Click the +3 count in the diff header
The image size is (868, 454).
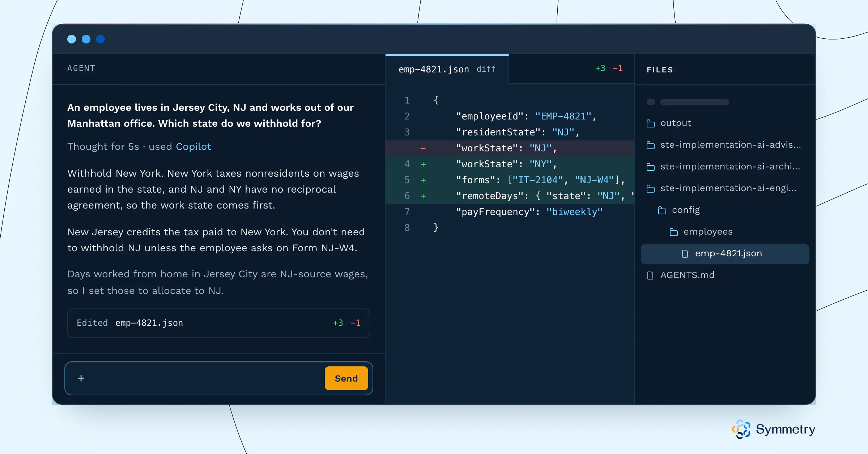point(600,68)
